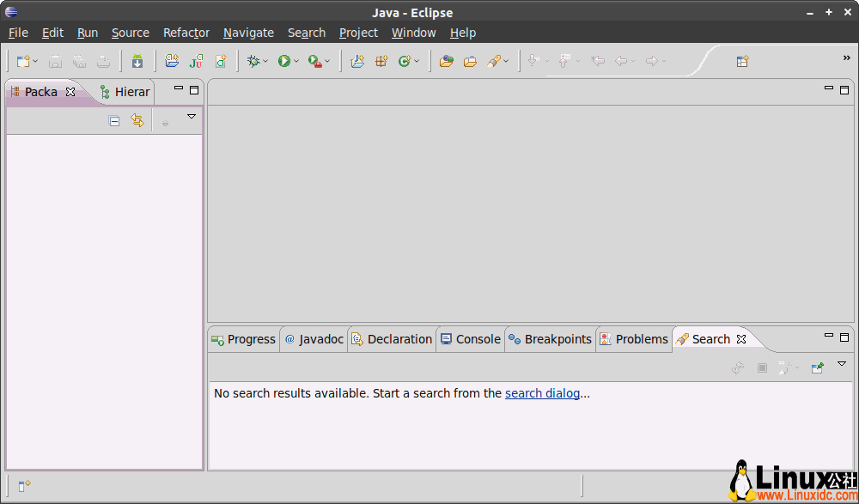The height and width of the screenshot is (504, 859).
Task: Click the Pin Search view icon
Action: click(x=817, y=367)
